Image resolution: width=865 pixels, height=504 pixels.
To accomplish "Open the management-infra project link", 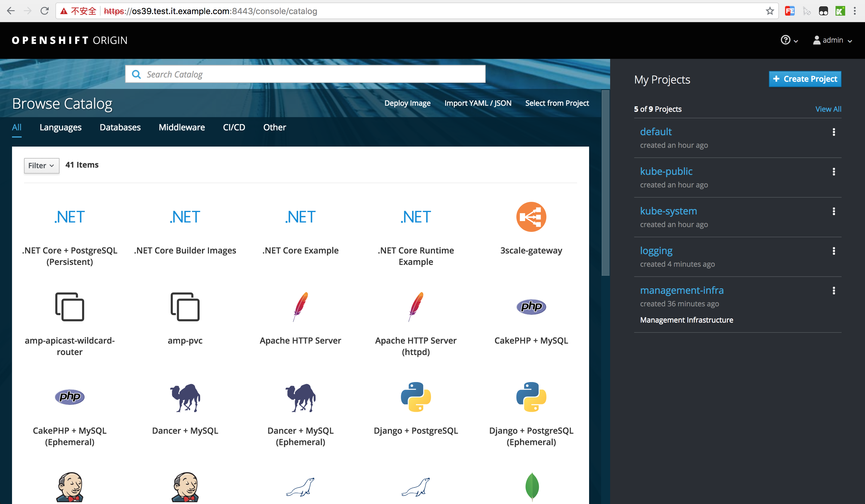I will coord(681,290).
